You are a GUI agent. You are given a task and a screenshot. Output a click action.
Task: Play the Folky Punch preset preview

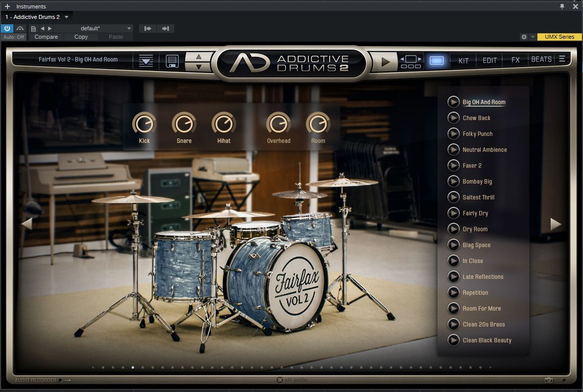tap(453, 134)
